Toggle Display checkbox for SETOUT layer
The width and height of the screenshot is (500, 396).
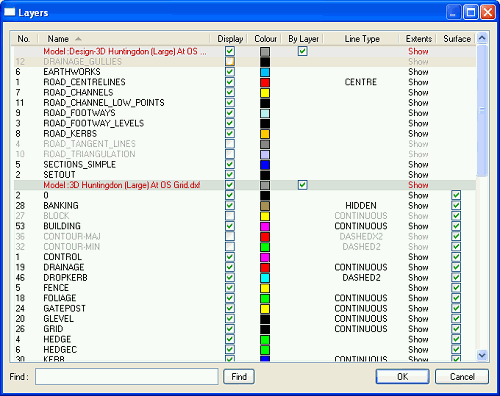point(230,174)
